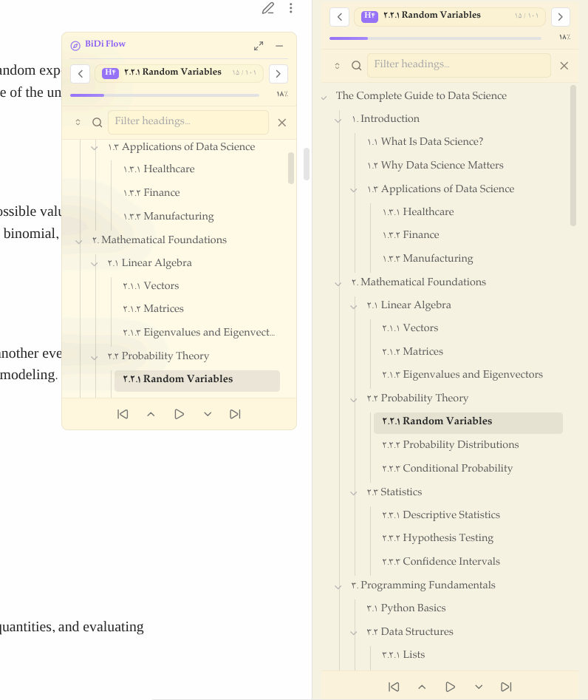
Task: Click Filter headings field in floating panel
Action: pyautogui.click(x=188, y=122)
